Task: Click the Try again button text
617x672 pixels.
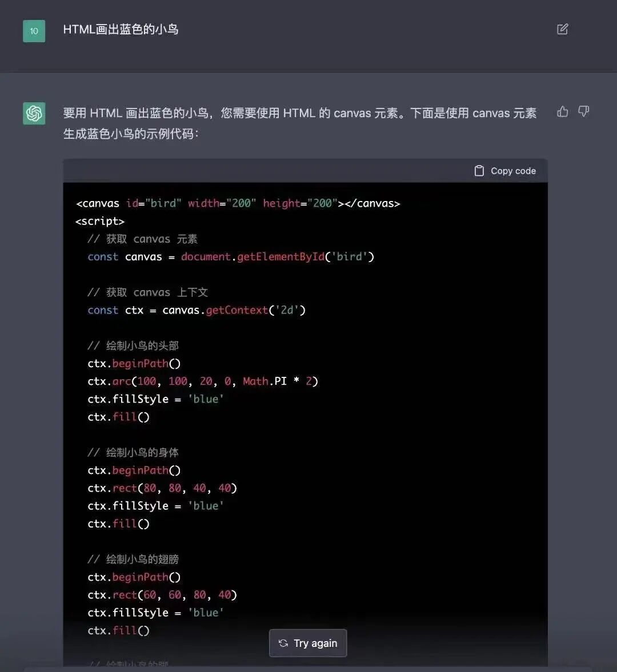Action: coord(315,643)
